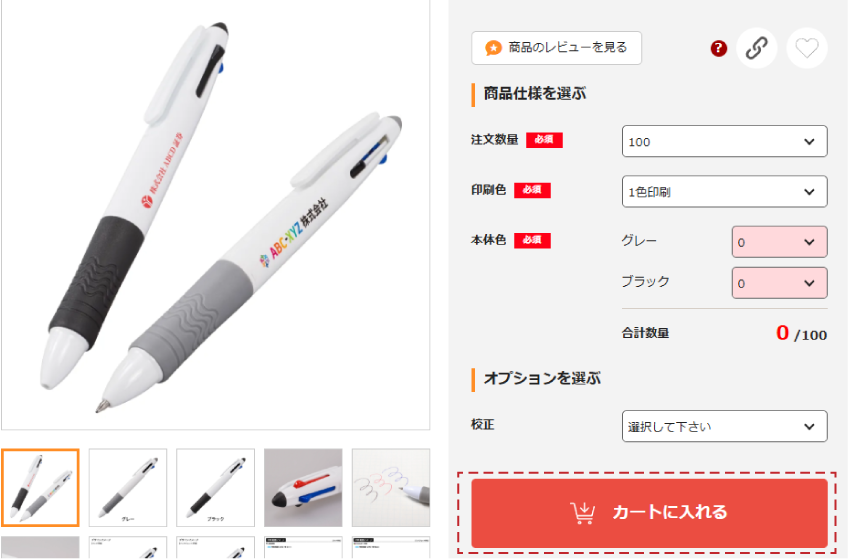Click the cart icon on the red button
This screenshot has height=559, width=848.
coord(582,513)
